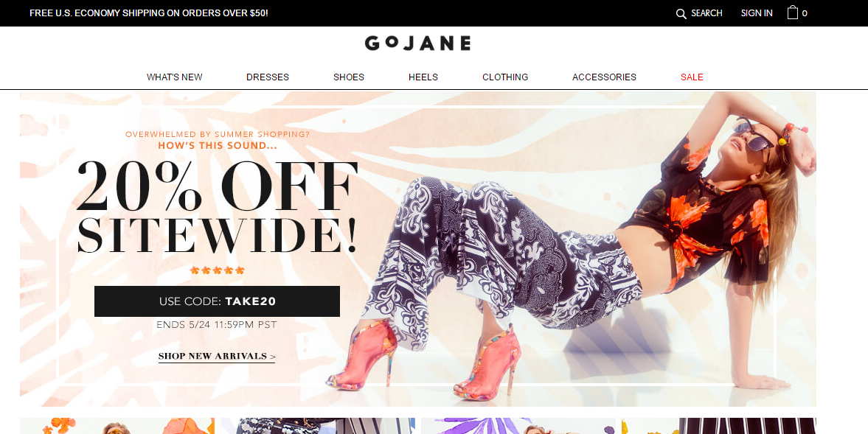The height and width of the screenshot is (434, 868).
Task: Open the first promo tile with orange flowers
Action: click(117, 426)
